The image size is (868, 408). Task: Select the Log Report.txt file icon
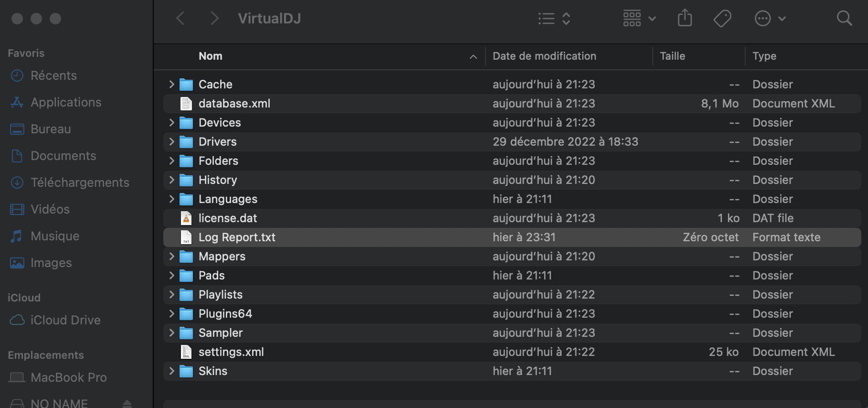coord(186,237)
